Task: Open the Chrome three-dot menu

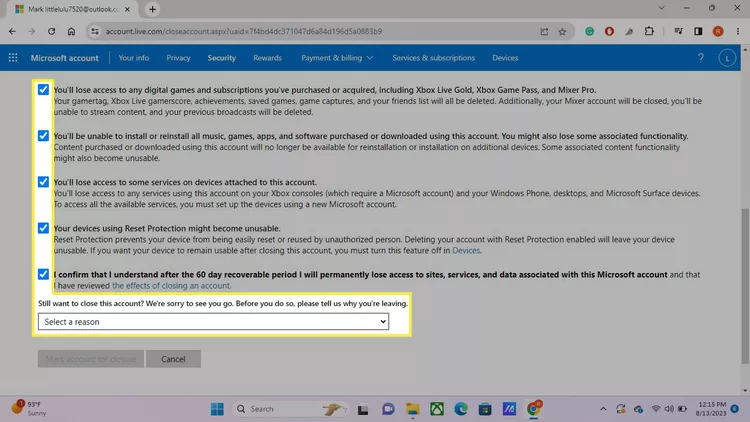Action: (x=738, y=31)
